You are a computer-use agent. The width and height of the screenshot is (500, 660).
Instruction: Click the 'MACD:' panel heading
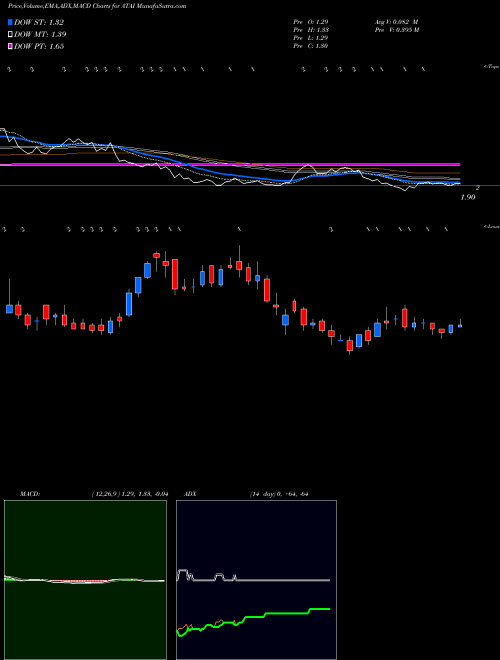[x=30, y=494]
